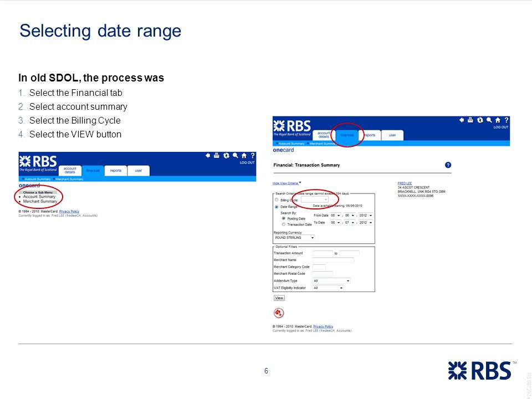Open account details tab in Sub Menu screenshot
The height and width of the screenshot is (399, 532).
point(70,170)
